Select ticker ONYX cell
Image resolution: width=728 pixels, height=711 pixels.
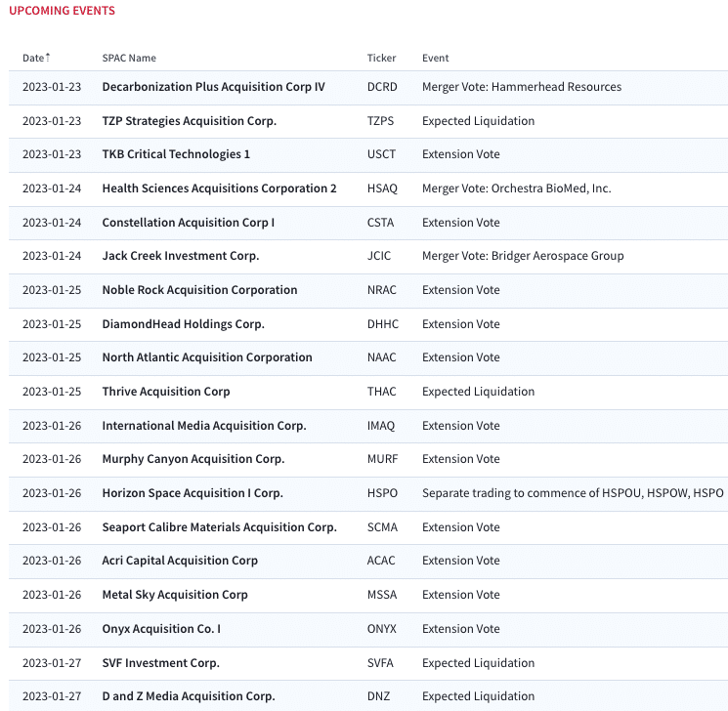click(x=382, y=629)
